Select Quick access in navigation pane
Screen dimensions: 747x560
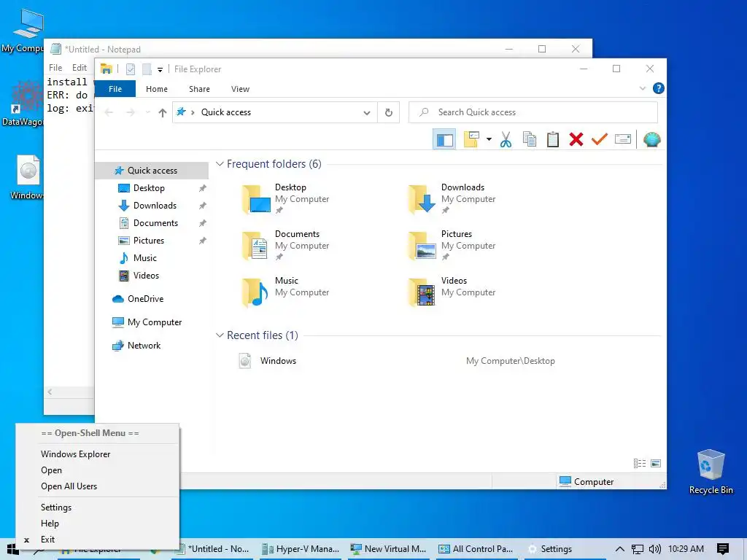(x=152, y=171)
